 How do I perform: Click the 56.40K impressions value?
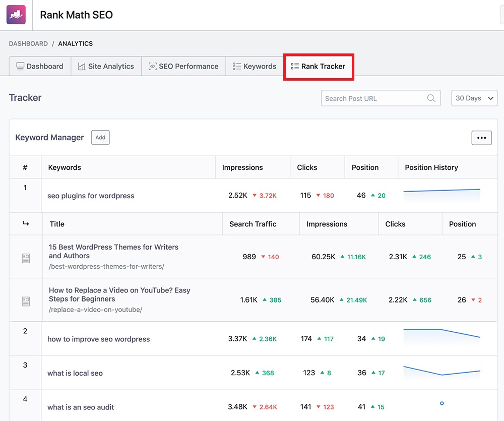coord(323,300)
